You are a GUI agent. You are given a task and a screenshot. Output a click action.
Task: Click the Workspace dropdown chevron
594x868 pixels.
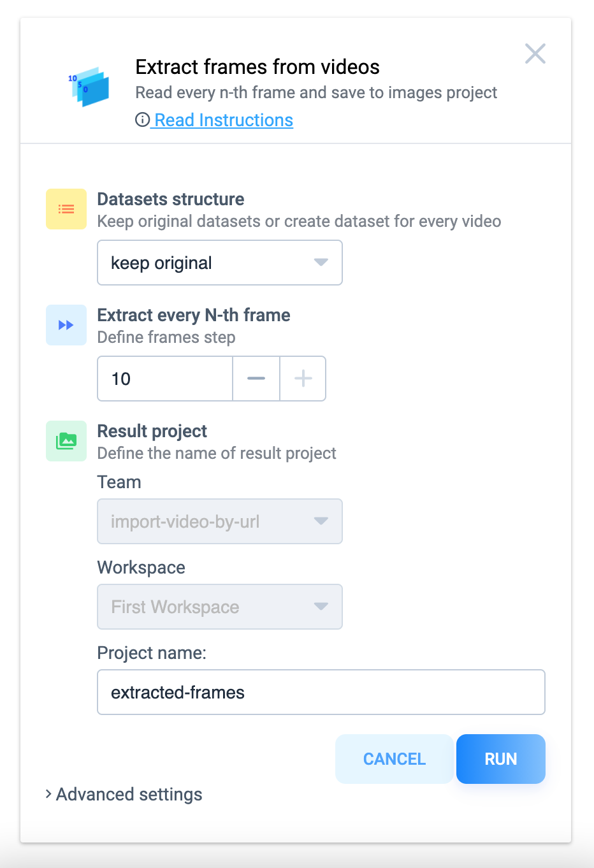point(322,607)
